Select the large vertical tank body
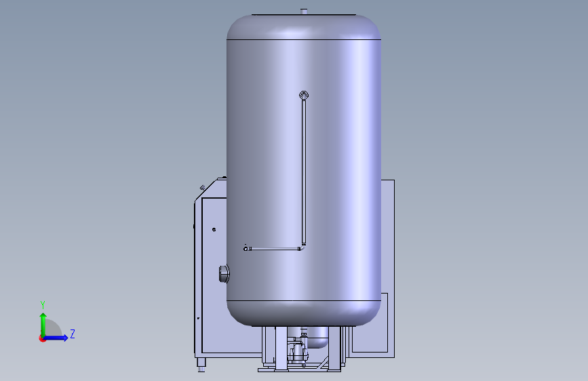The width and height of the screenshot is (588, 381). pyautogui.click(x=304, y=170)
